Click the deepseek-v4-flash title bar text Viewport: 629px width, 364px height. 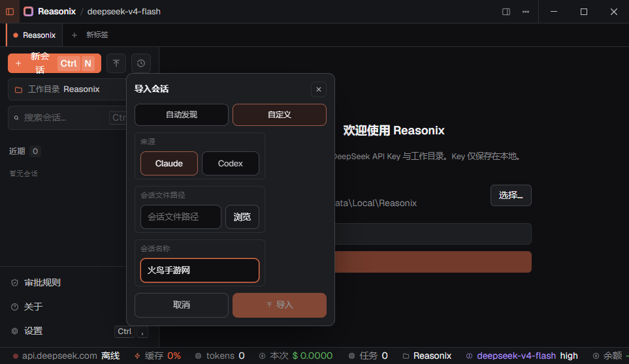pos(124,12)
